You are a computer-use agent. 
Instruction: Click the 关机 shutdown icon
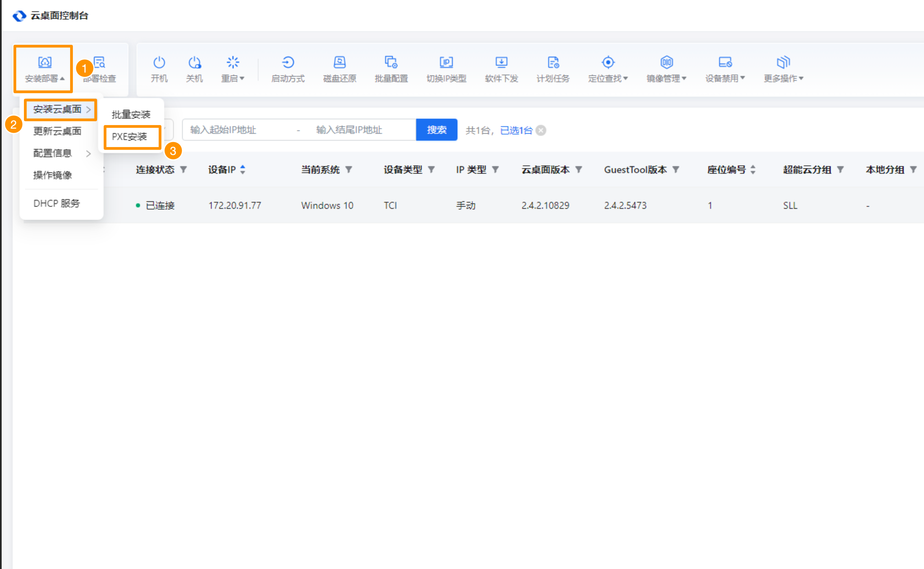tap(194, 62)
